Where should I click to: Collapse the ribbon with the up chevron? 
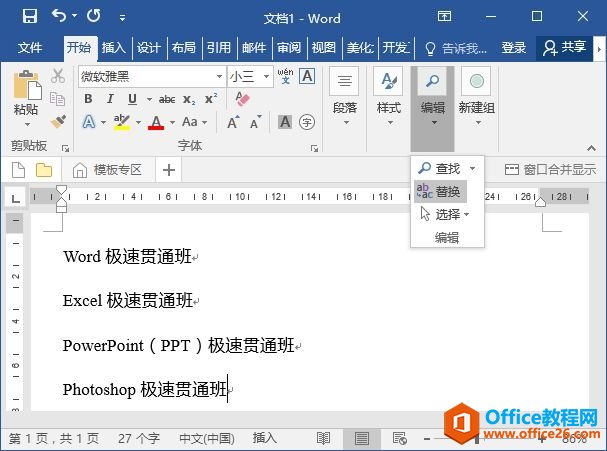[x=591, y=148]
